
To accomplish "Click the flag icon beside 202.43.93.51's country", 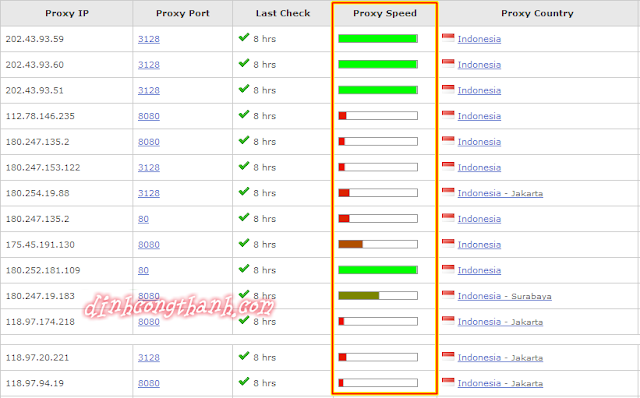I will pyautogui.click(x=448, y=89).
